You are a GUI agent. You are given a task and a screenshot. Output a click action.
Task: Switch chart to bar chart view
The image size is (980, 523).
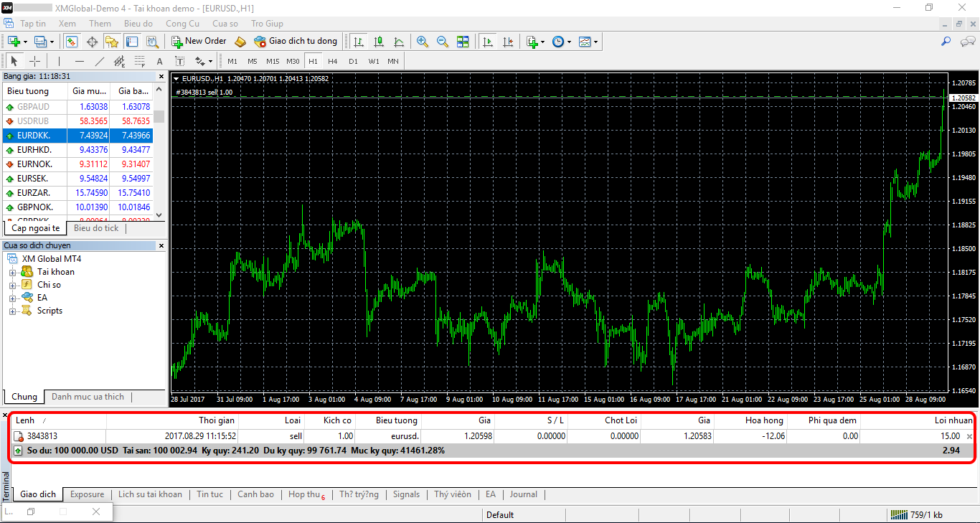359,42
